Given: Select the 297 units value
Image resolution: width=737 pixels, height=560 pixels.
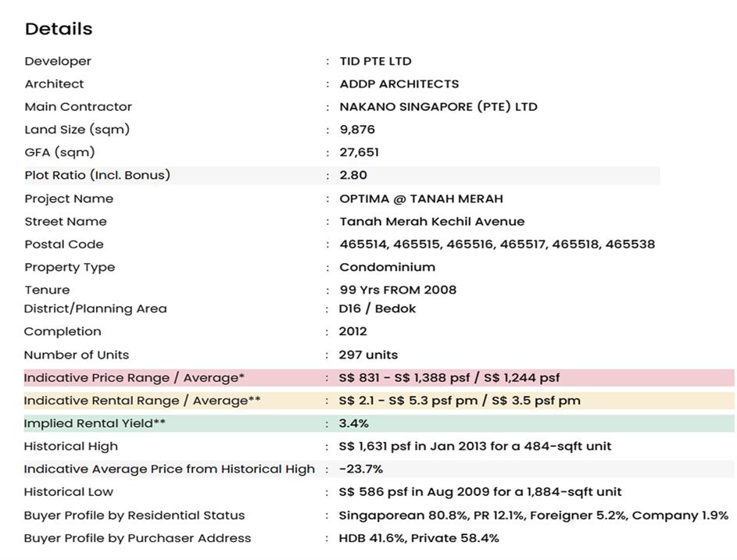Looking at the screenshot, I should click(368, 355).
